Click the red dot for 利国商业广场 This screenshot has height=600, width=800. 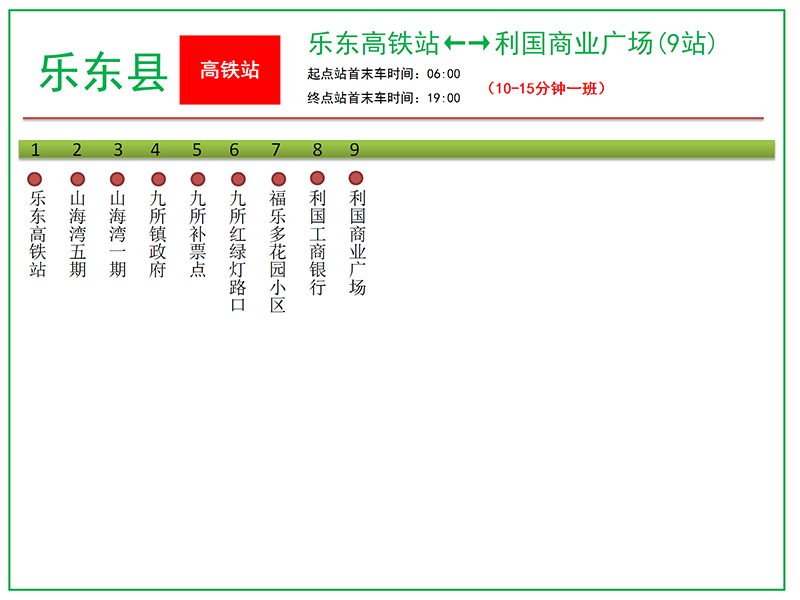click(356, 178)
